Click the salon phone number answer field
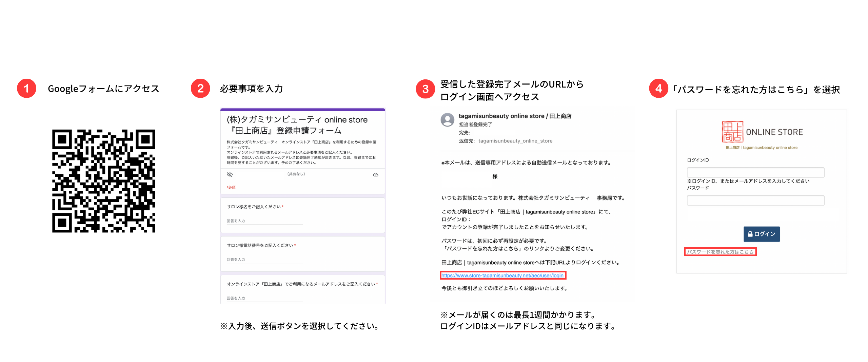Screen dimensions: 868x362 pos(264,260)
